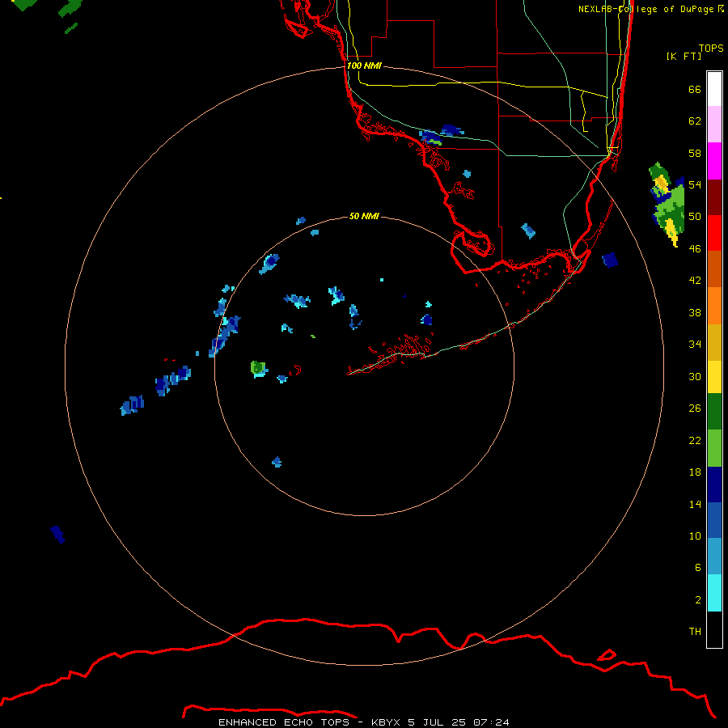Click the "58" value on the scale

click(x=695, y=153)
